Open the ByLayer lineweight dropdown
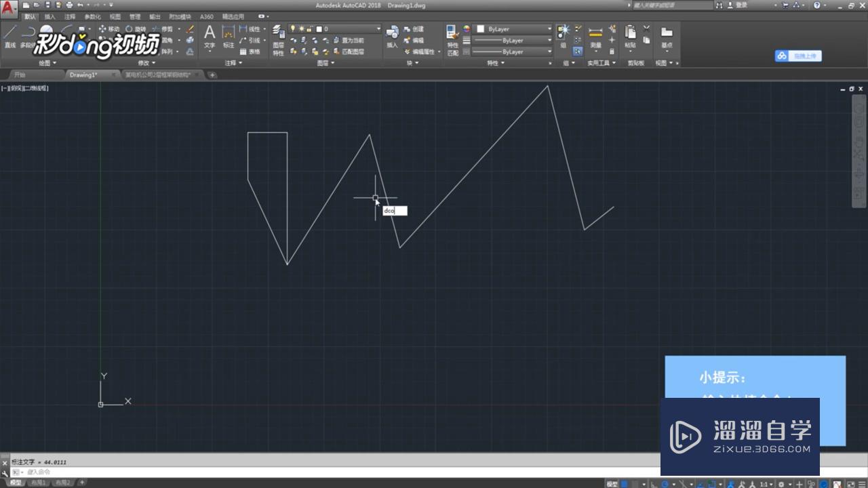The width and height of the screenshot is (868, 488). click(x=513, y=41)
